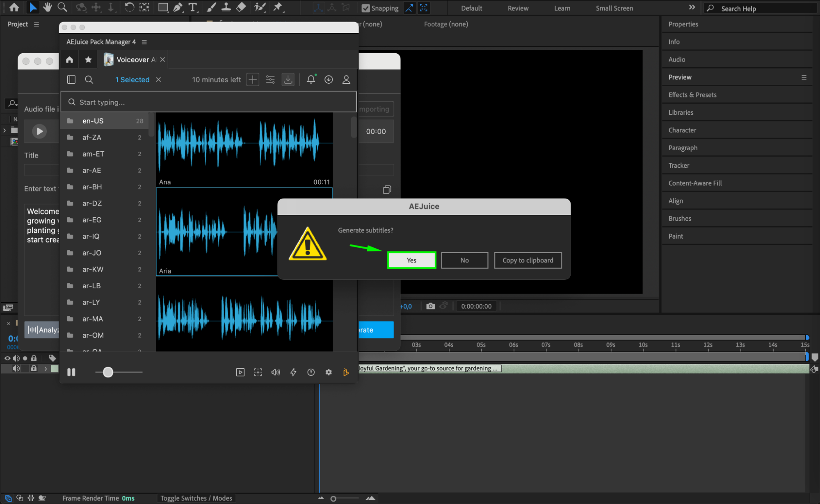
Task: Expand the workspace overflow chevrons
Action: point(692,7)
